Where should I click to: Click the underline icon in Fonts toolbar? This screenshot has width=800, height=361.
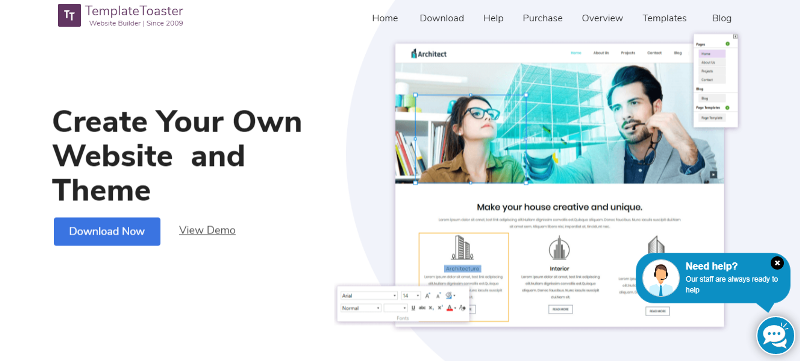(x=413, y=308)
